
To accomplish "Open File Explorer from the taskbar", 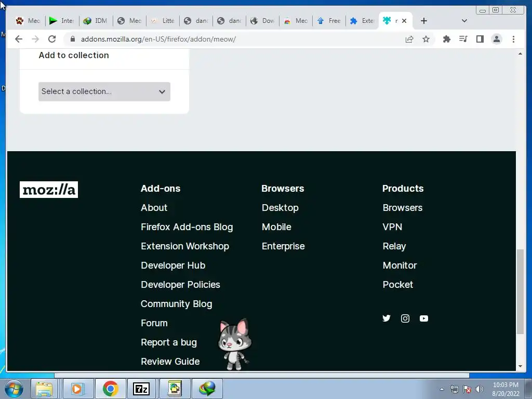I will 45,389.
